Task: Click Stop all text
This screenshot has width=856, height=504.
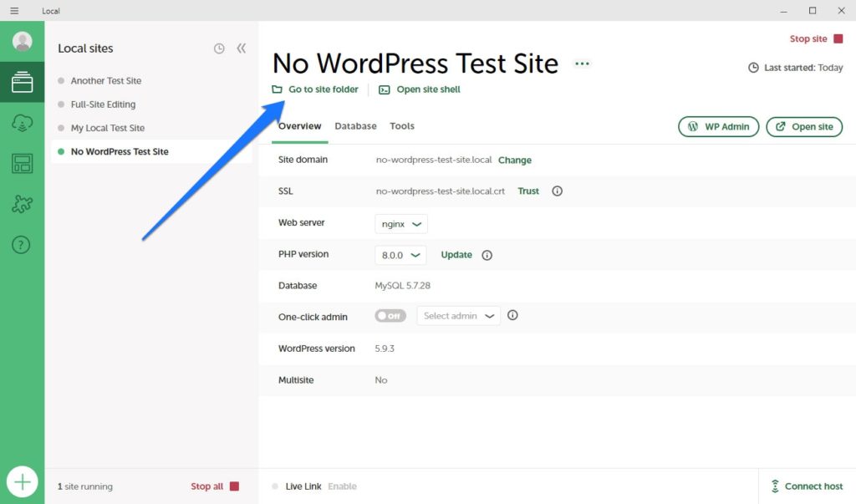Action: tap(207, 486)
